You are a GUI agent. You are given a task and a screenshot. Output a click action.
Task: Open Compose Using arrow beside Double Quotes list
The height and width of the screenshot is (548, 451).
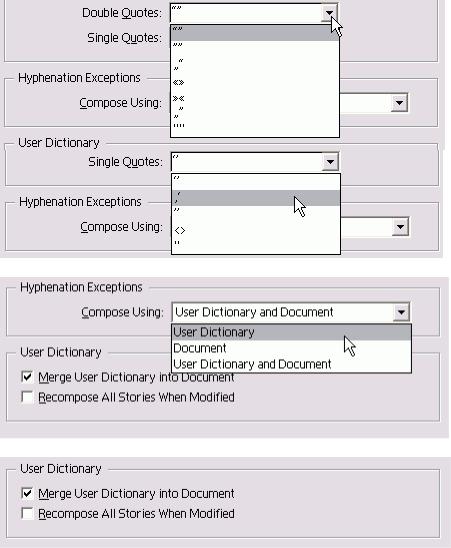(x=399, y=103)
